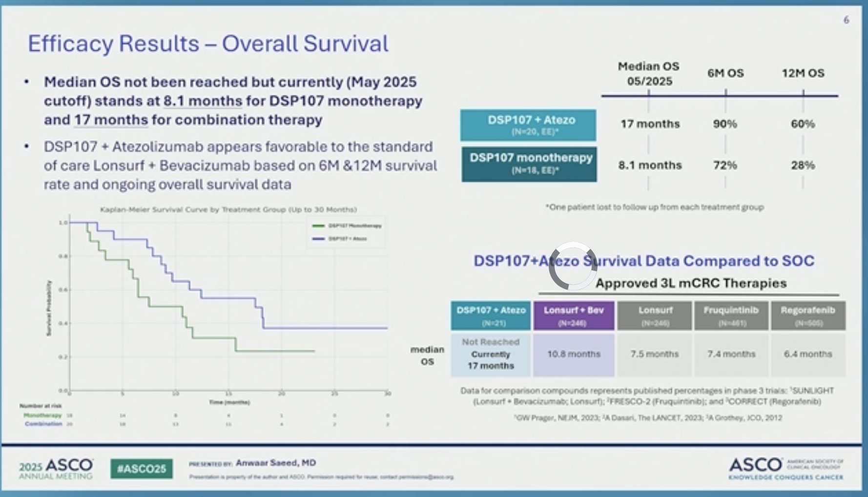
Task: Click the purple Lonsurf + Bev column header
Action: 574,316
